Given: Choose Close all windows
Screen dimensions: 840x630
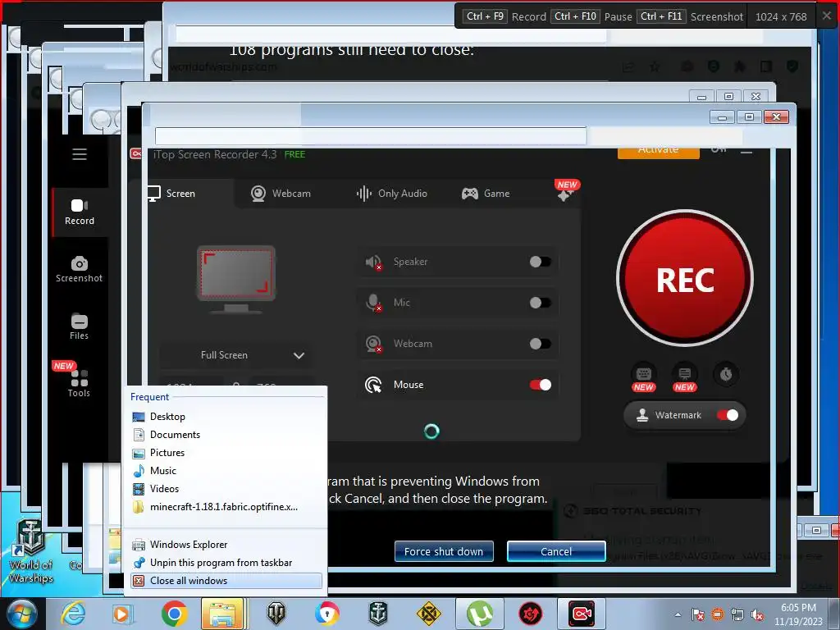Looking at the screenshot, I should coord(226,581).
